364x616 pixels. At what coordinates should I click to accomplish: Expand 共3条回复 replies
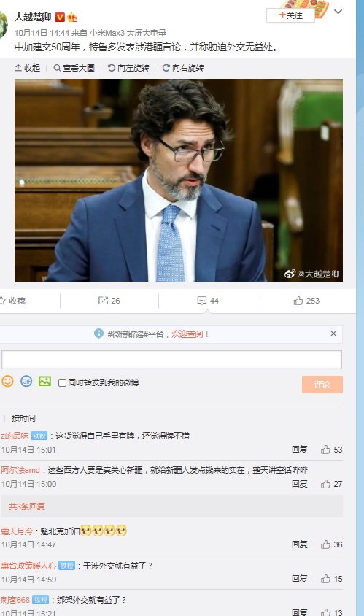tap(27, 507)
